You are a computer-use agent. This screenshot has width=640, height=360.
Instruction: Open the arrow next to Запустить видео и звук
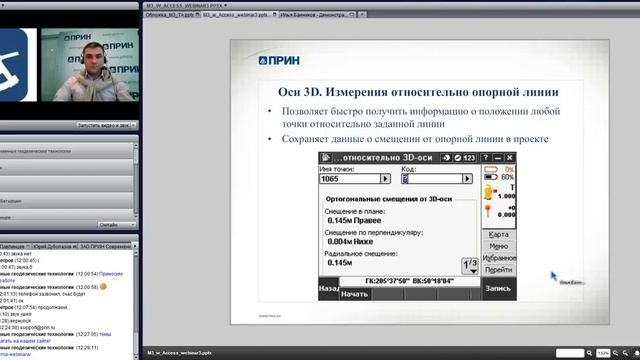pos(133,125)
